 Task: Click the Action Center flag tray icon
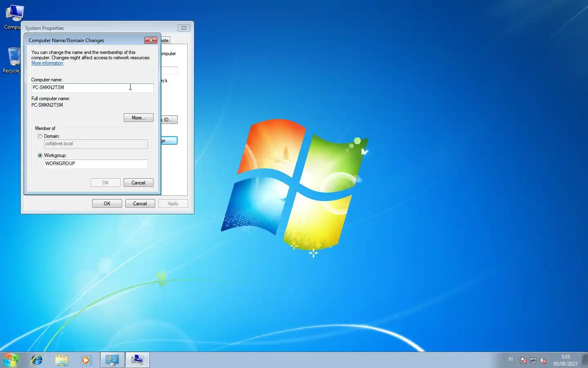pos(523,360)
